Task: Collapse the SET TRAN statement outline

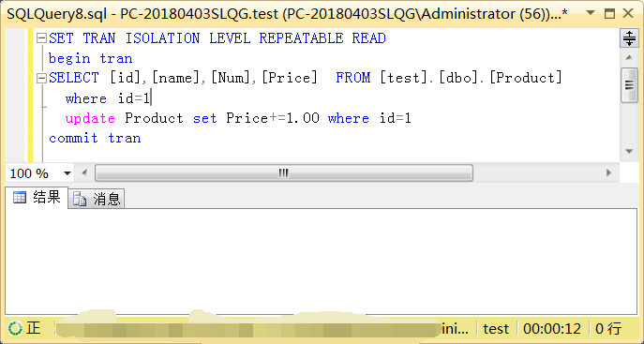Action: pyautogui.click(x=41, y=38)
